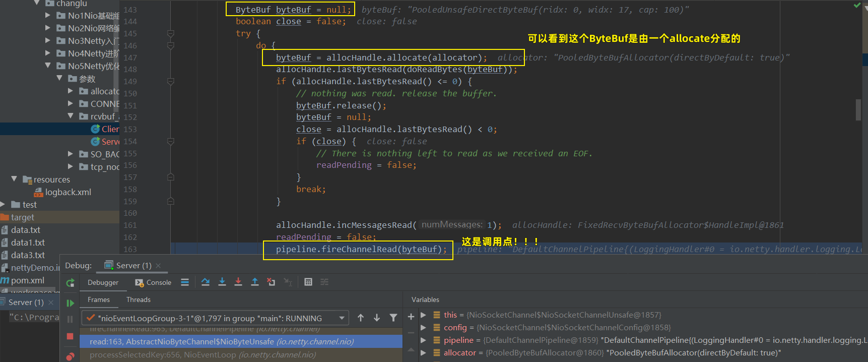Expand the No1Nio folder in project tree

pos(48,15)
